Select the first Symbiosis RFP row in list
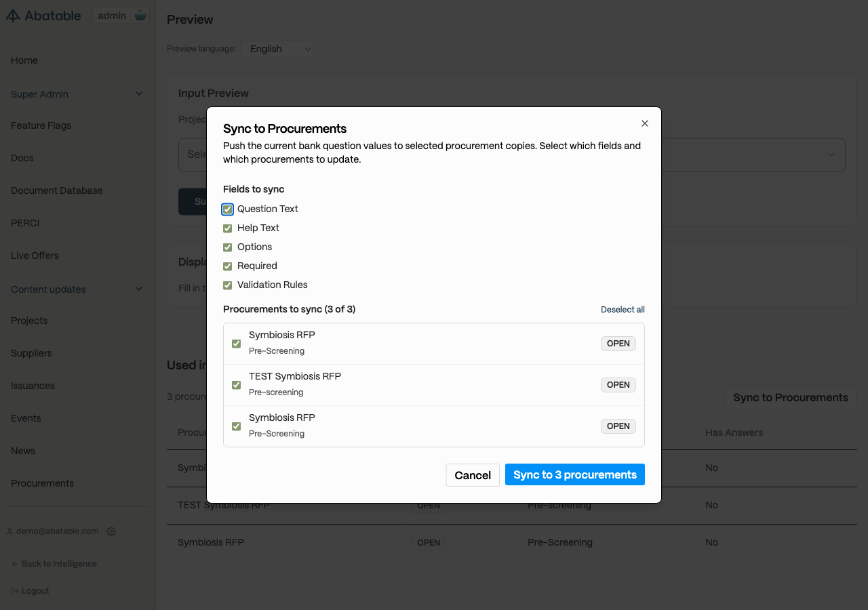 [x=237, y=344]
